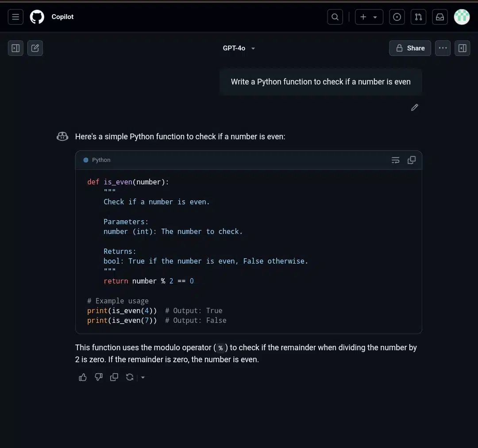This screenshot has width=478, height=448.
Task: Open the issues icon in header
Action: (397, 17)
